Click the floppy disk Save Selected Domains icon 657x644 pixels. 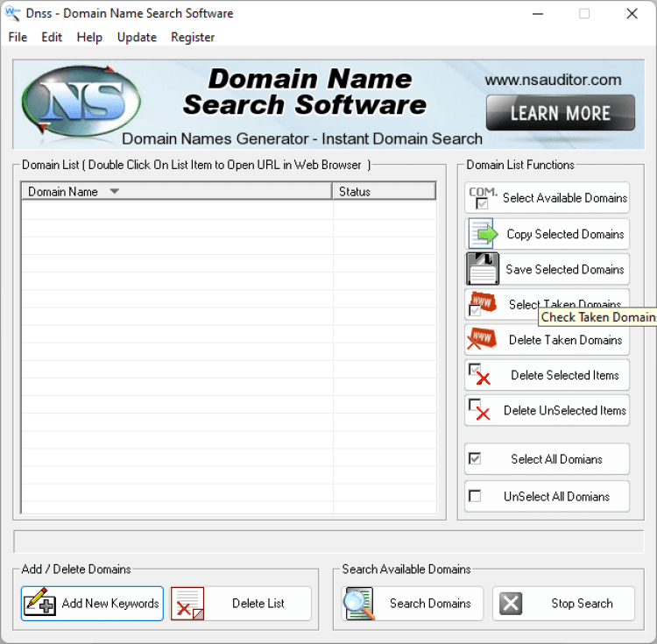(483, 269)
